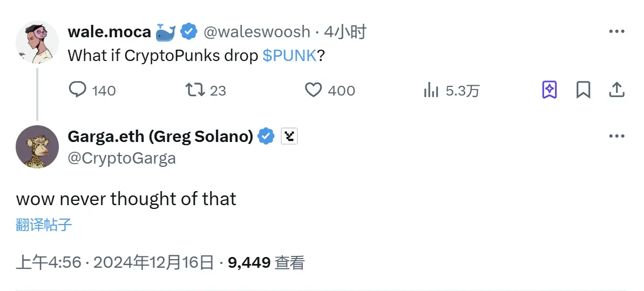
Task: Open wale.moca's profile avatar
Action: pyautogui.click(x=37, y=42)
